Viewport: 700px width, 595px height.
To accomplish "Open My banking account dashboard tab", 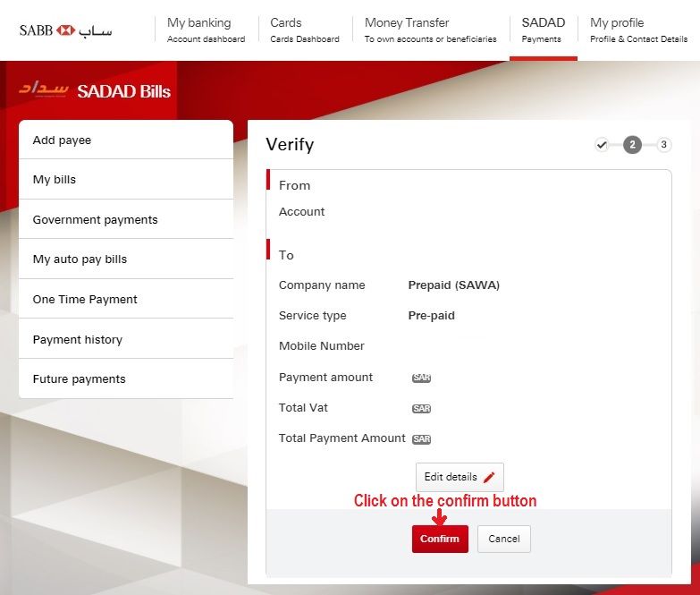I will pos(206,30).
